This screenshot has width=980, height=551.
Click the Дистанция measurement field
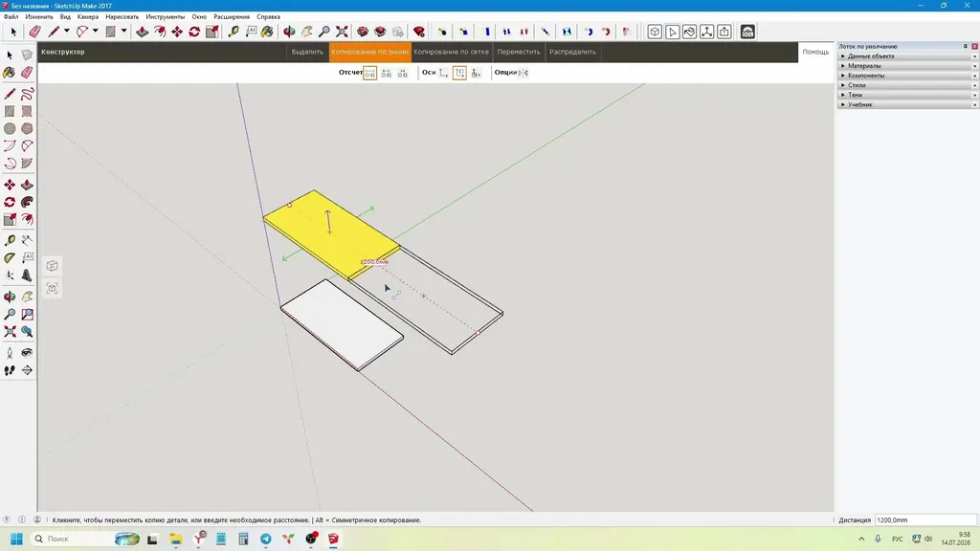[x=925, y=519]
